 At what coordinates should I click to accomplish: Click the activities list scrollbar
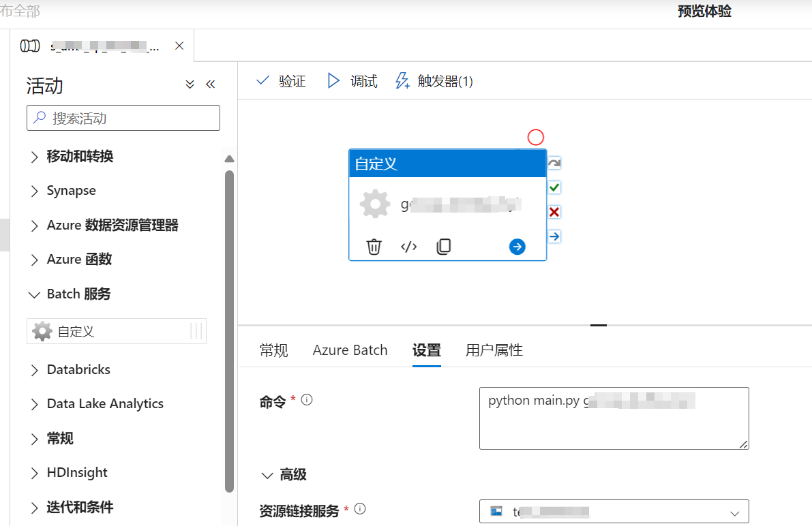point(229,331)
